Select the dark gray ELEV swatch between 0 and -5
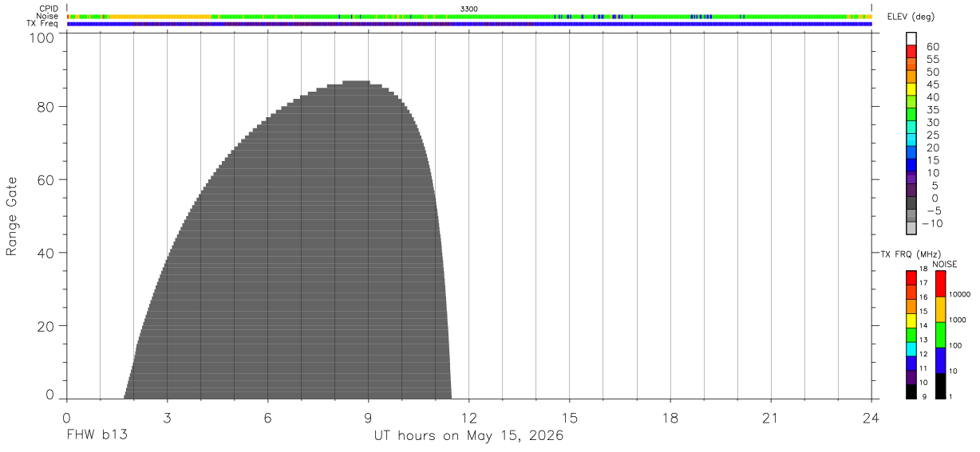The image size is (980, 452). pyautogui.click(x=911, y=204)
